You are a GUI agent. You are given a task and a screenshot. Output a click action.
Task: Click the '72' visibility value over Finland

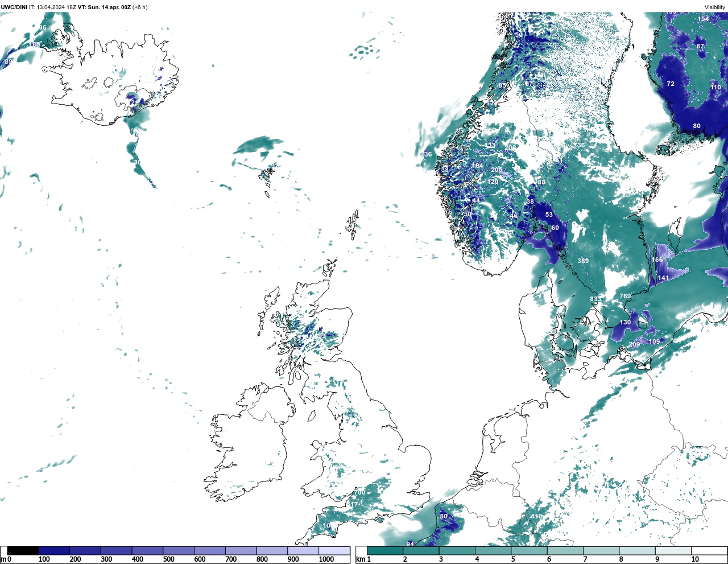coord(671,84)
